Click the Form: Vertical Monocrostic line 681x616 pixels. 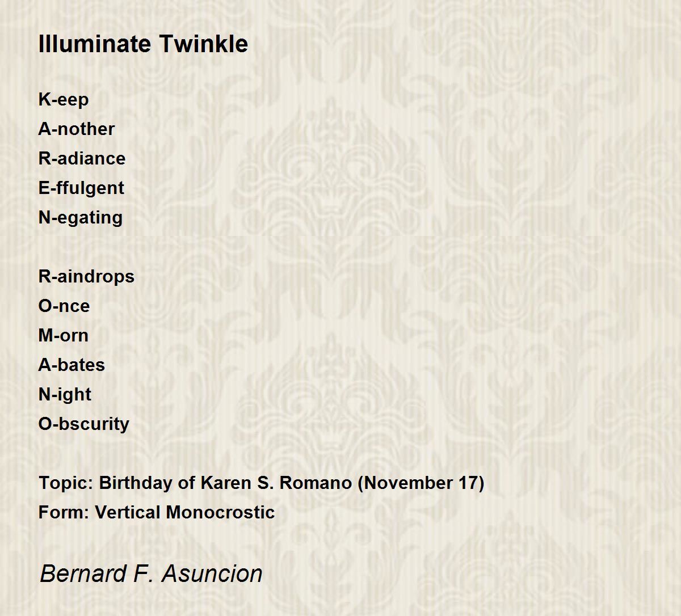pos(157,512)
